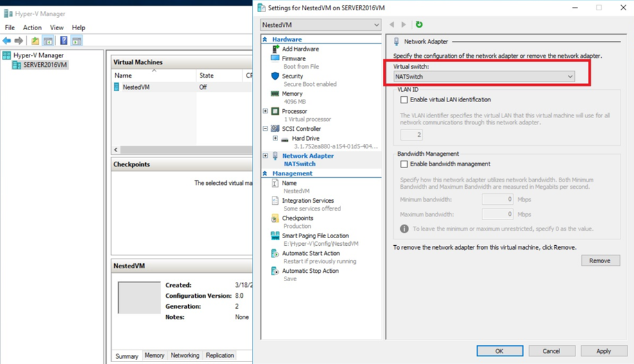Click the Up one level folder icon

click(35, 40)
